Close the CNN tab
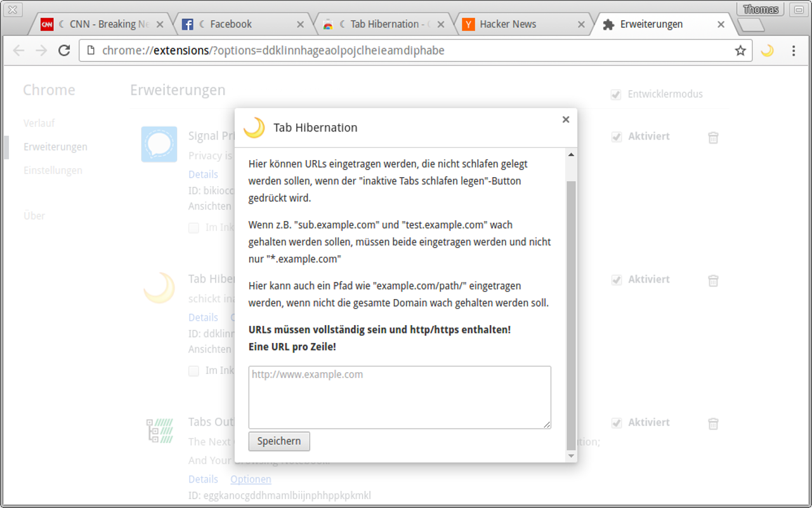Image resolution: width=812 pixels, height=508 pixels. coord(160,25)
